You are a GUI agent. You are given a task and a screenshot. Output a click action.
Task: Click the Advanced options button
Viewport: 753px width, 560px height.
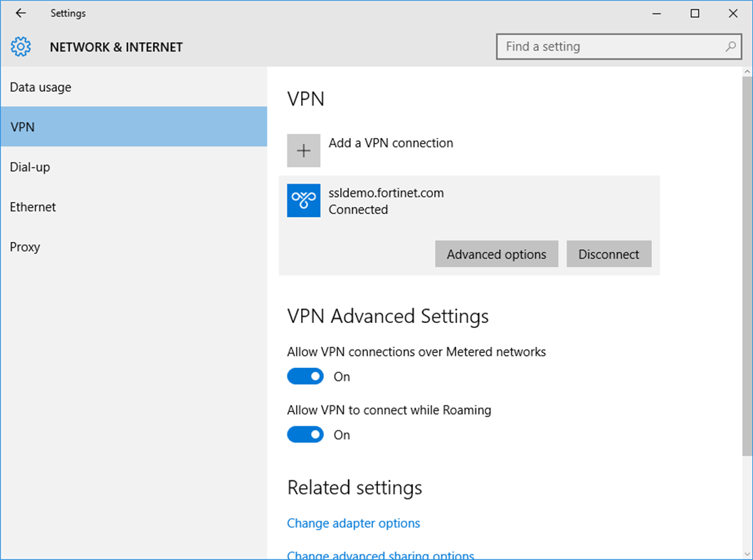point(496,254)
